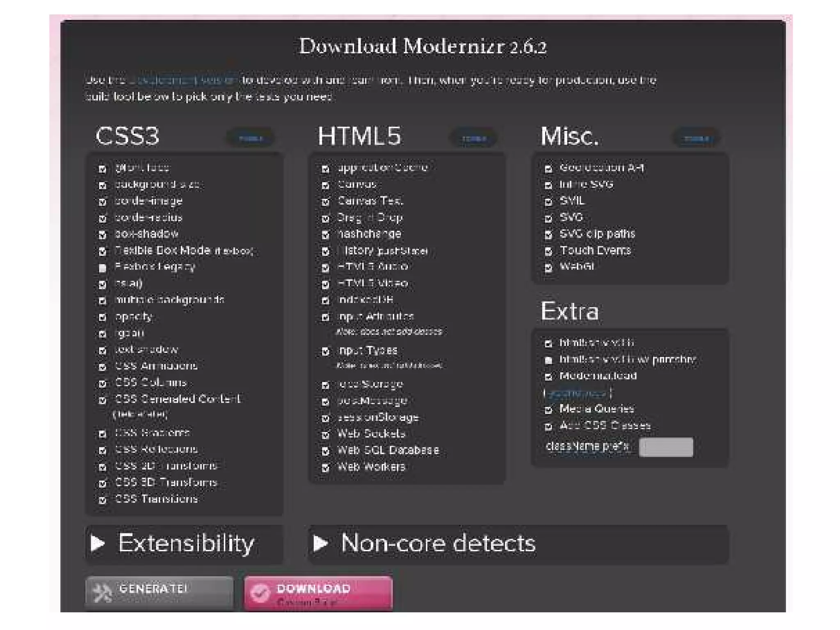Click the wrench icon on Generate button
This screenshot has width=840, height=630.
(103, 592)
